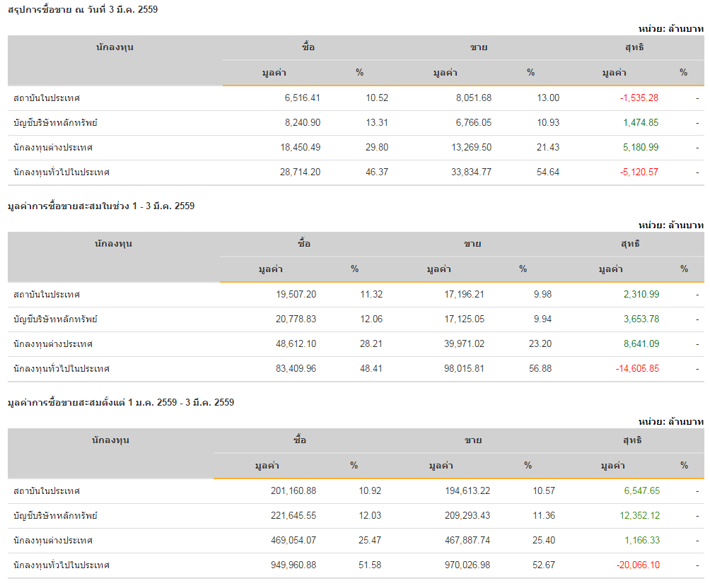The width and height of the screenshot is (710, 588).
Task: Click the buy value 19,507.20
Action: click(x=296, y=294)
